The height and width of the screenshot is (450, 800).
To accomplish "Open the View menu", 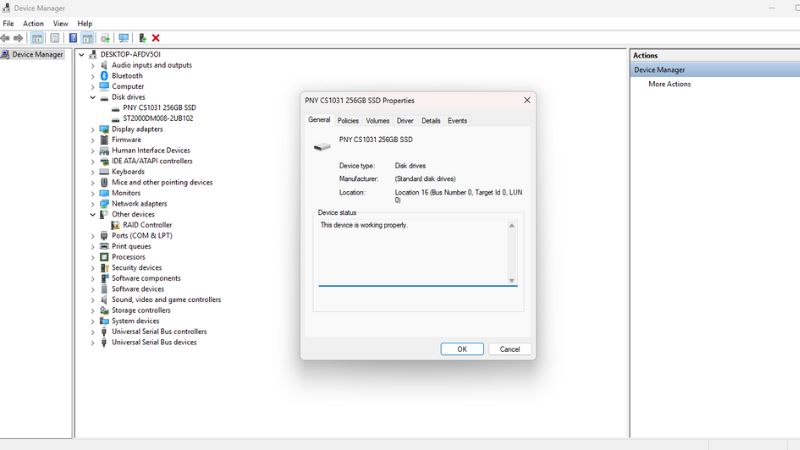I will click(60, 23).
